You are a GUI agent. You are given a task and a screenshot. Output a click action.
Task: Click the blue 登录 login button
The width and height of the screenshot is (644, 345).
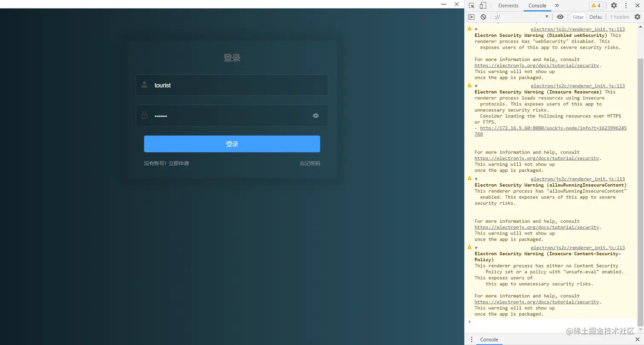click(232, 144)
